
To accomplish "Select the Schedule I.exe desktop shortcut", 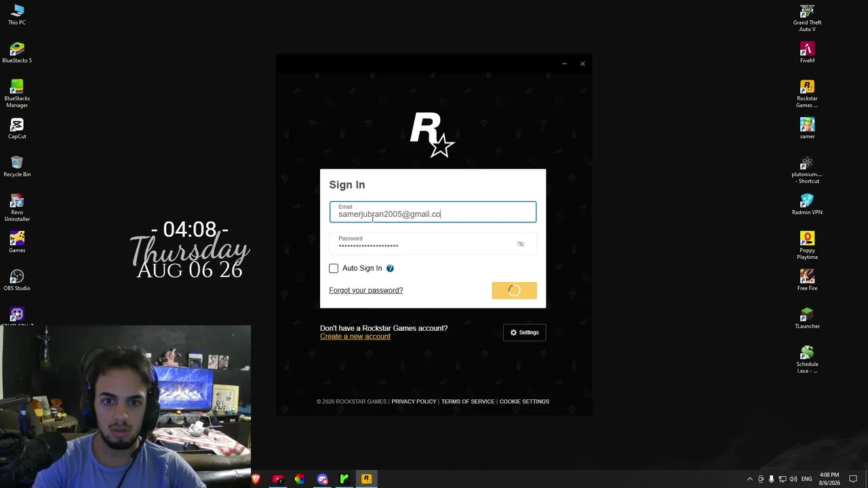I will (x=807, y=360).
